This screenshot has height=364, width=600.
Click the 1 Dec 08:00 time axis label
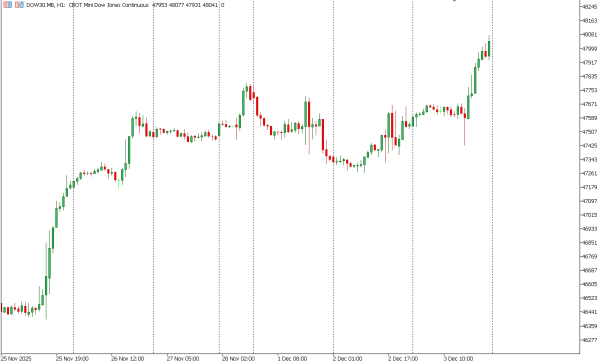[292, 359]
